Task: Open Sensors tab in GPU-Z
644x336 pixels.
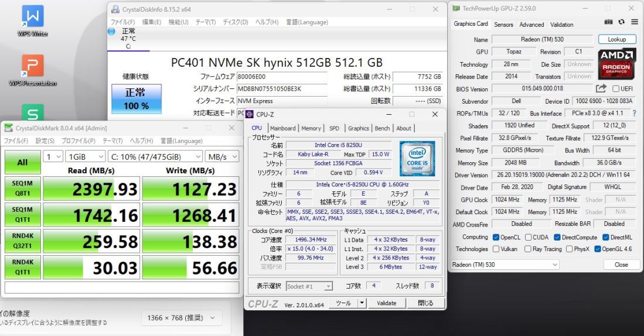Action: tap(503, 25)
